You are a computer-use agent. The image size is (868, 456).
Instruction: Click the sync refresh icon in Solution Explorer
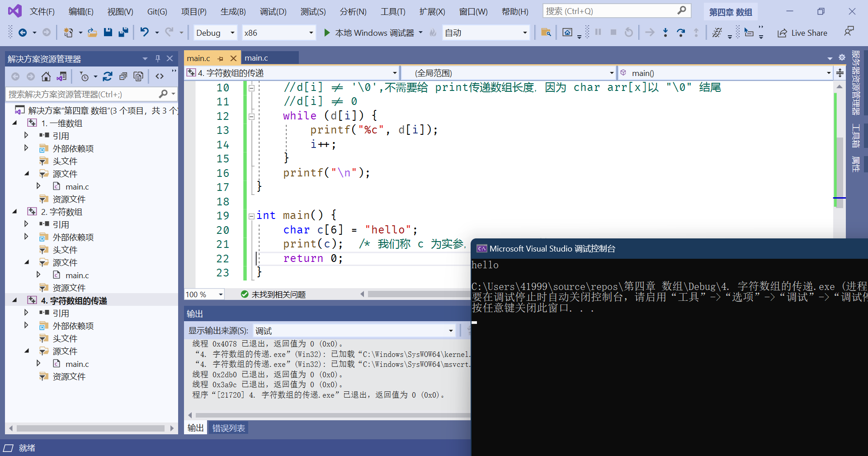[x=107, y=76]
